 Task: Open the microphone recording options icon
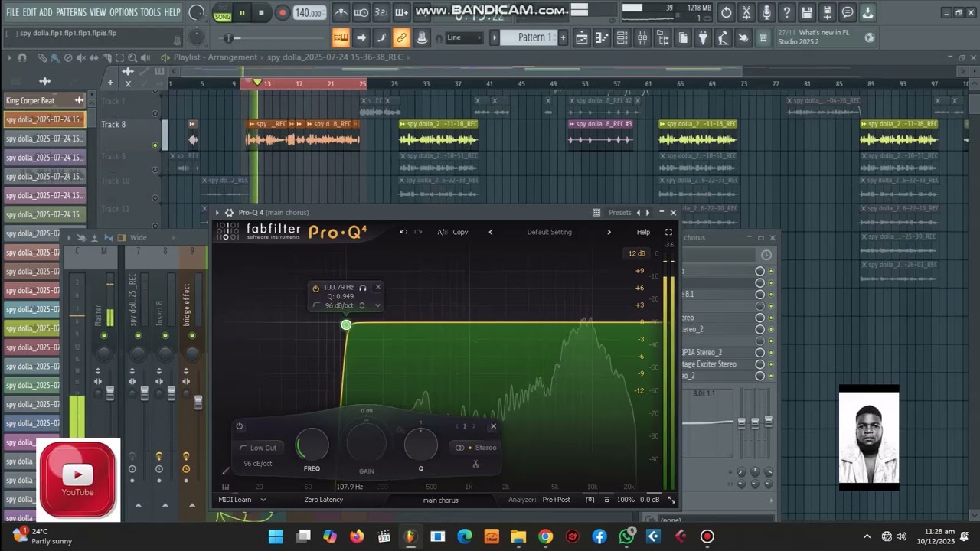(x=766, y=13)
